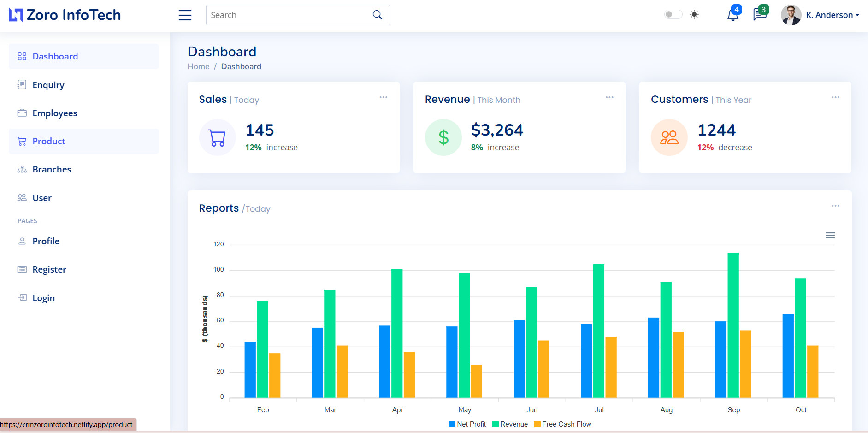
Task: Click the Employees briefcase icon
Action: pos(22,113)
